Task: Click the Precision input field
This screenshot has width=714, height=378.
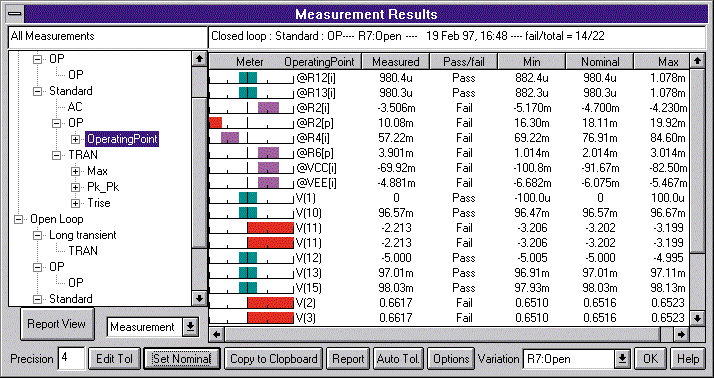Action: click(71, 358)
